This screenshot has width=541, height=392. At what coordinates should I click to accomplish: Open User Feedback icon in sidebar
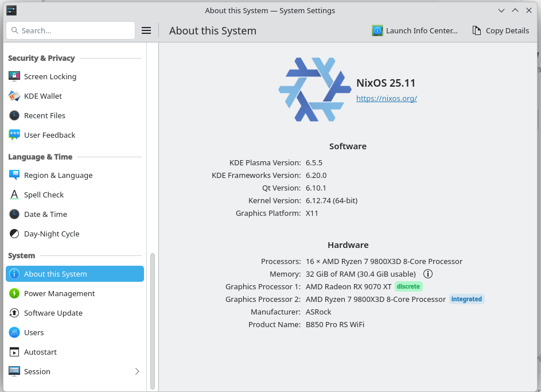(14, 135)
